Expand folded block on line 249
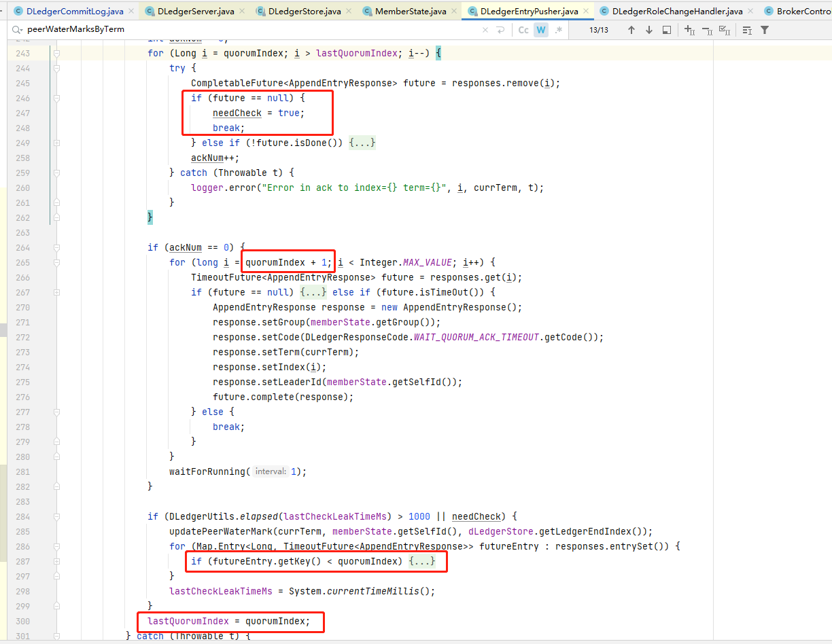The height and width of the screenshot is (644, 832). (362, 143)
